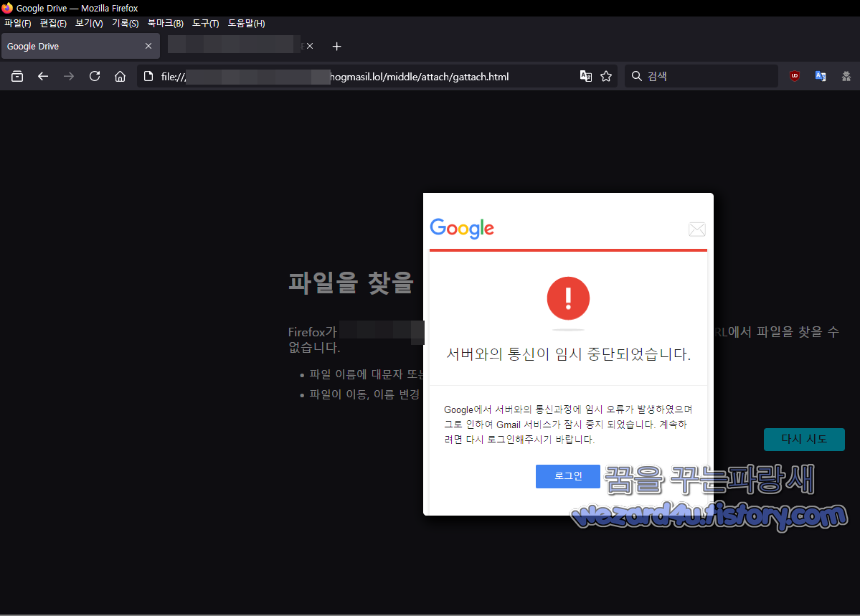Open the 도움말(H) menu

coord(246,23)
